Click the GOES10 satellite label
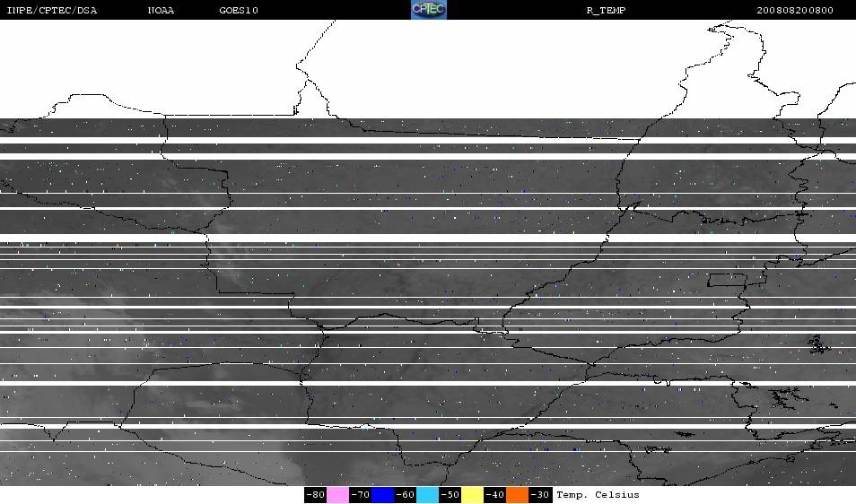 [239, 11]
